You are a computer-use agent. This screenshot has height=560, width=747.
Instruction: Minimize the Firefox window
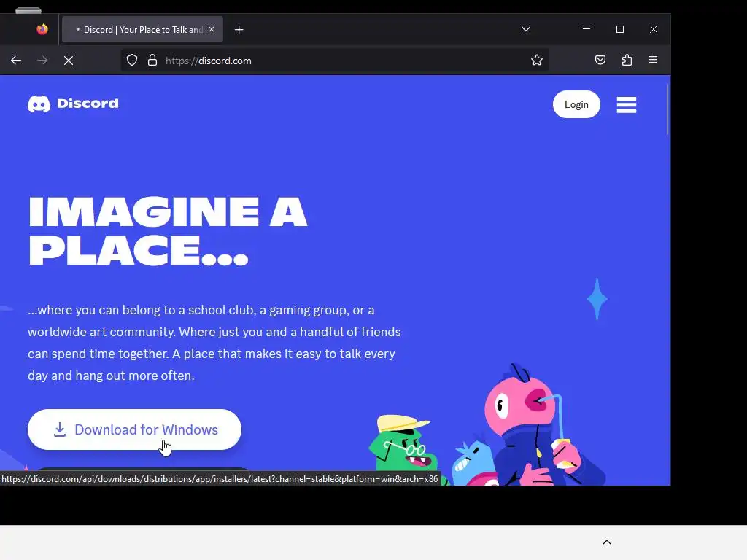(587, 29)
